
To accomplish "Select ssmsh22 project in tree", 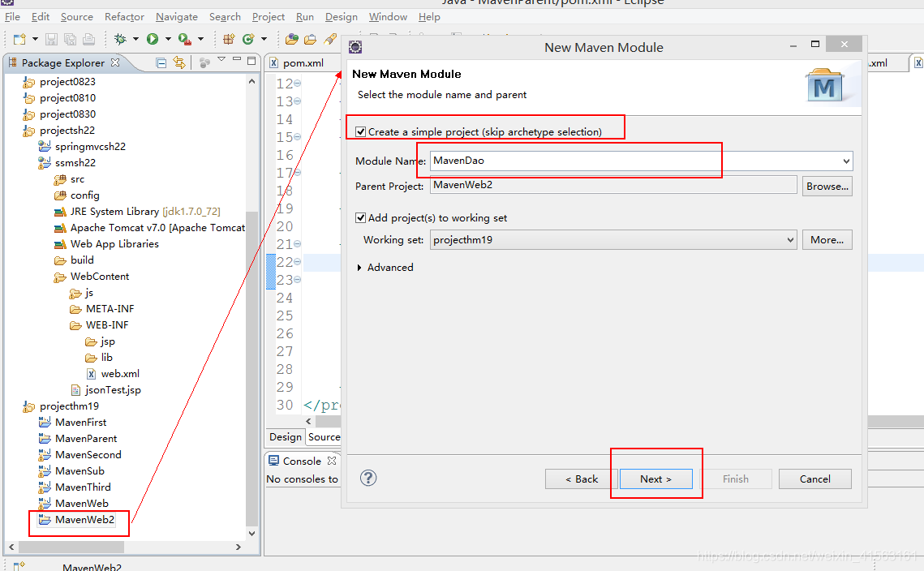I will 75,163.
